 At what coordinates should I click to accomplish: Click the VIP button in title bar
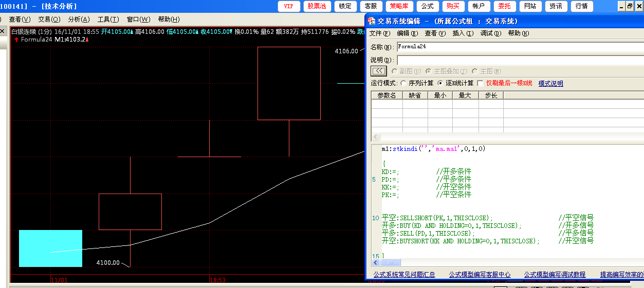point(289,6)
